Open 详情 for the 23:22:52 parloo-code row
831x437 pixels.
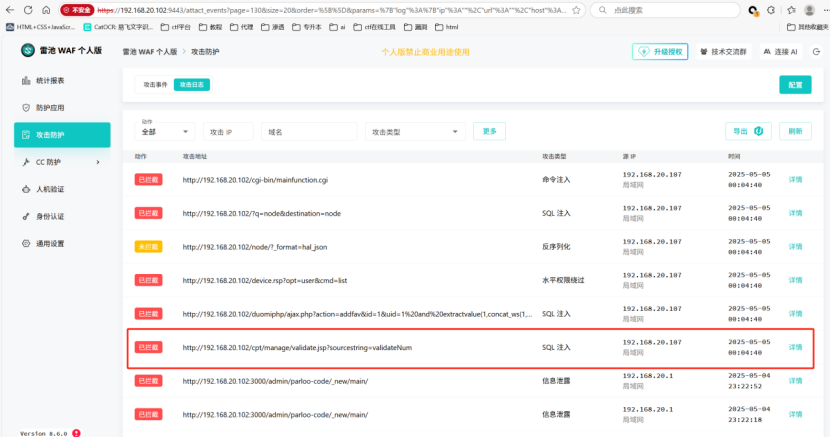point(795,381)
